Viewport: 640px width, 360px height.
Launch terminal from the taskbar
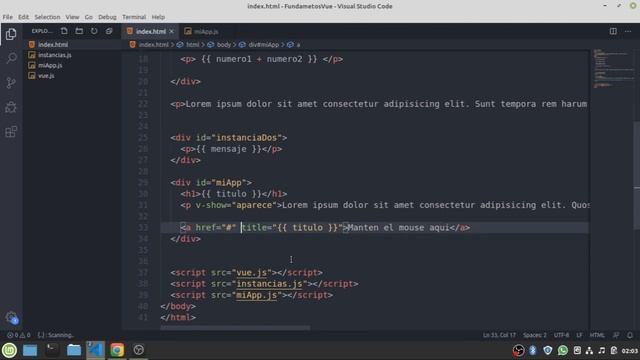[52, 350]
